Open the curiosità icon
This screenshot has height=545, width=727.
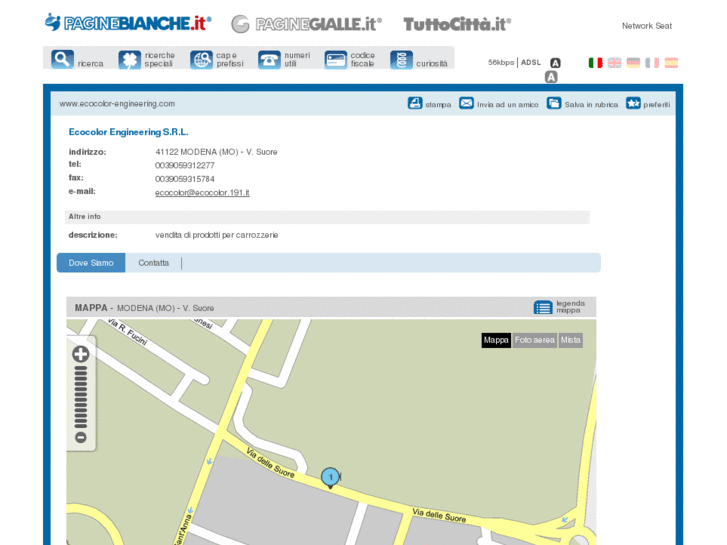tap(402, 60)
